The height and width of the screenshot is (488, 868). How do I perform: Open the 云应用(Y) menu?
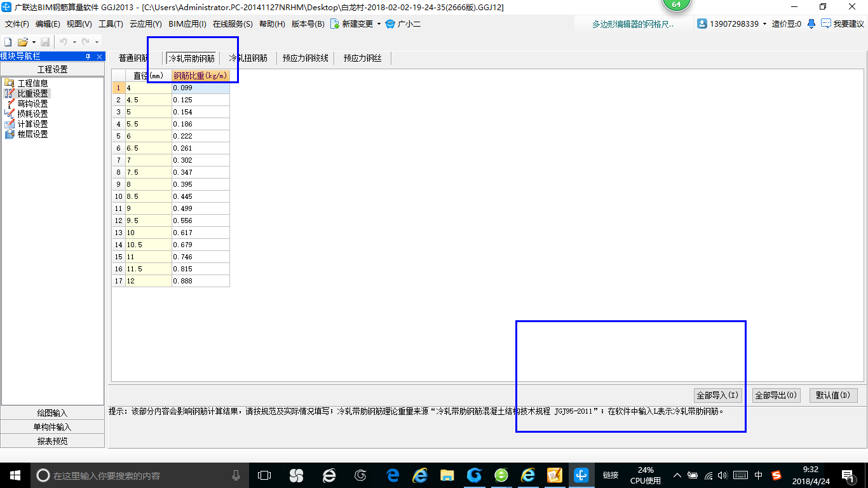pos(146,24)
